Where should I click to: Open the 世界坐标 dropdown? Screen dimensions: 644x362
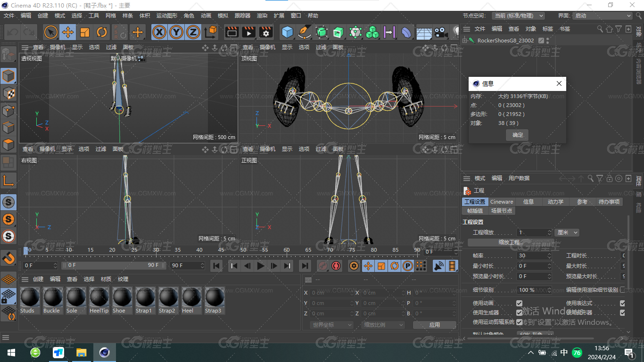point(332,325)
